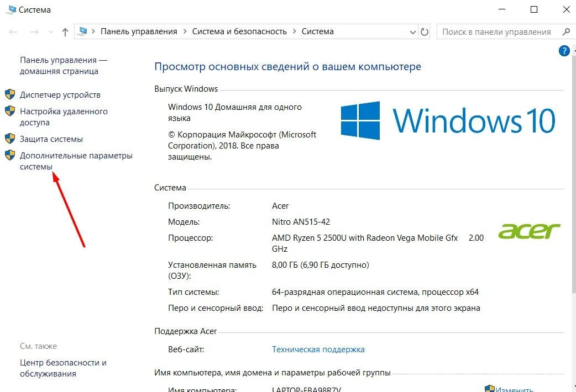Click the page heading Просмотр основных сведений
Screen dimensions: 576x392
(287, 67)
